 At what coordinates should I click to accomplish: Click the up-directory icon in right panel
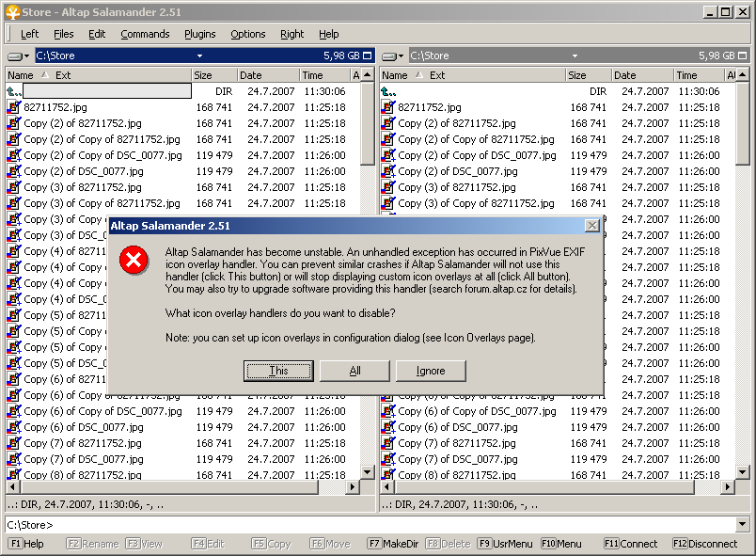tap(387, 91)
